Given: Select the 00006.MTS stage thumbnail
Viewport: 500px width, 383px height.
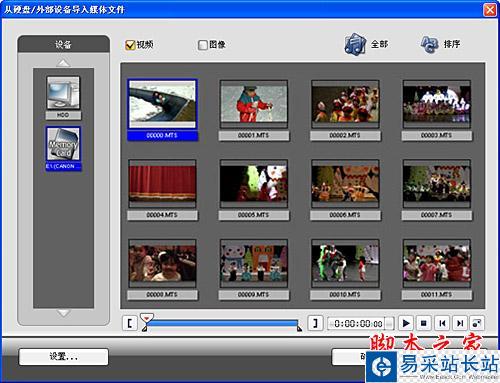Looking at the screenshot, I should tap(345, 183).
